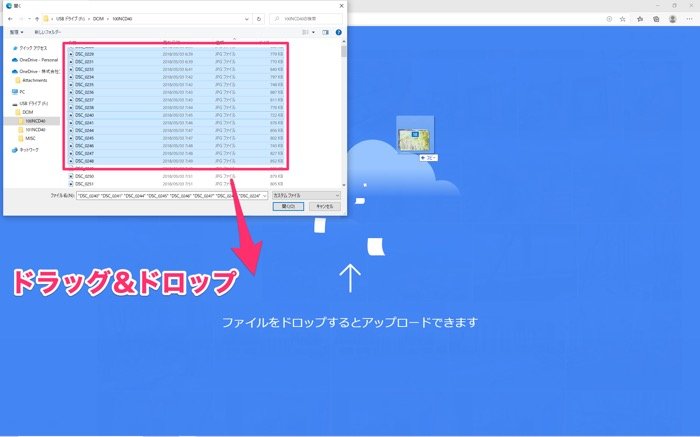
Task: Select file DSC_0247 in the list
Action: pos(176,153)
